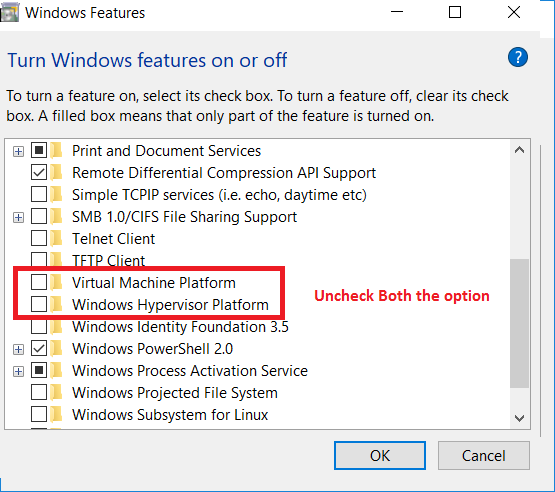Click the Windows Subsystem for Linux folder icon
Screen dimensions: 555x492
coord(56,414)
